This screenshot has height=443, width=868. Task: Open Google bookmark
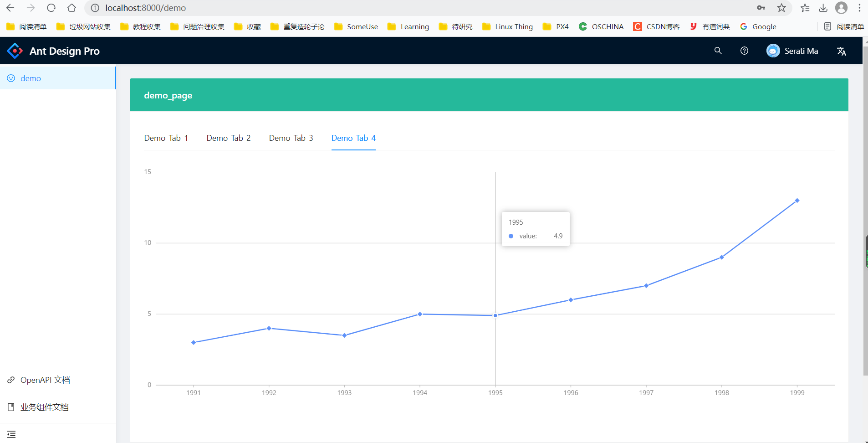coord(758,26)
